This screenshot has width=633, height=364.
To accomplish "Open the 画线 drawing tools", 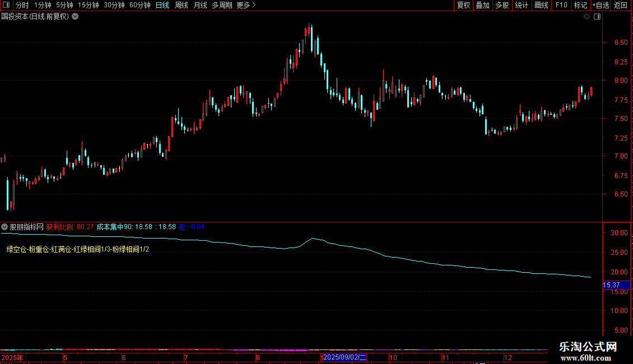I will point(541,5).
